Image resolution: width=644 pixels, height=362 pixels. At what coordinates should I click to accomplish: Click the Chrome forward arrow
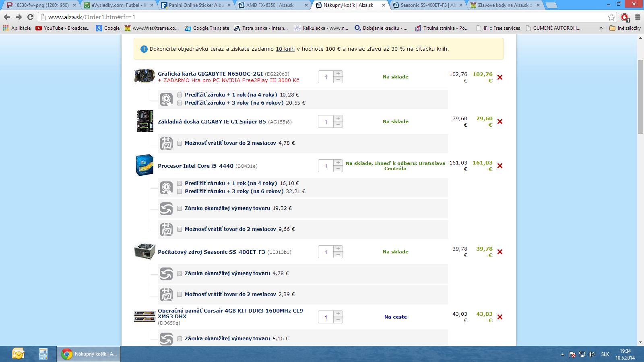click(19, 17)
